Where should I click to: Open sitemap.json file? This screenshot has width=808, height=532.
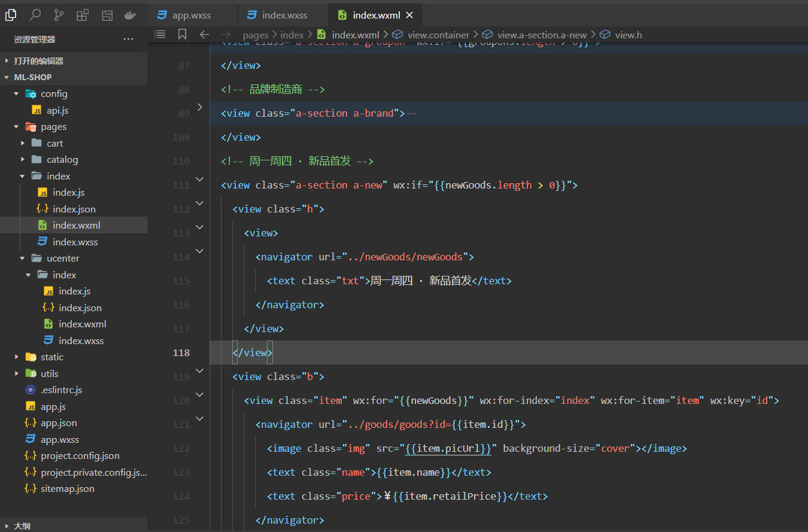(x=74, y=489)
